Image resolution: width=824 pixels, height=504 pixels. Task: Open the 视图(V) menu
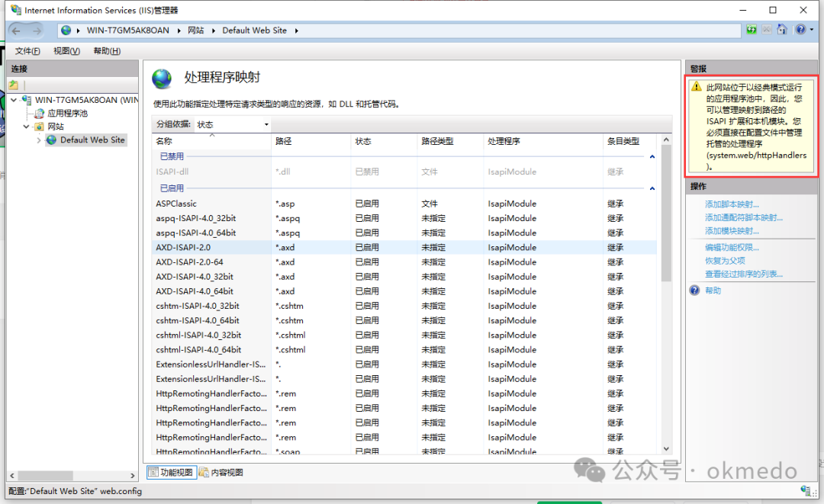click(x=66, y=50)
